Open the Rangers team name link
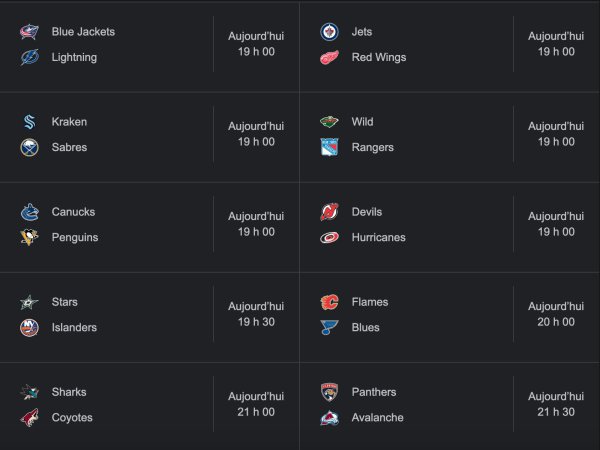 [x=372, y=148]
